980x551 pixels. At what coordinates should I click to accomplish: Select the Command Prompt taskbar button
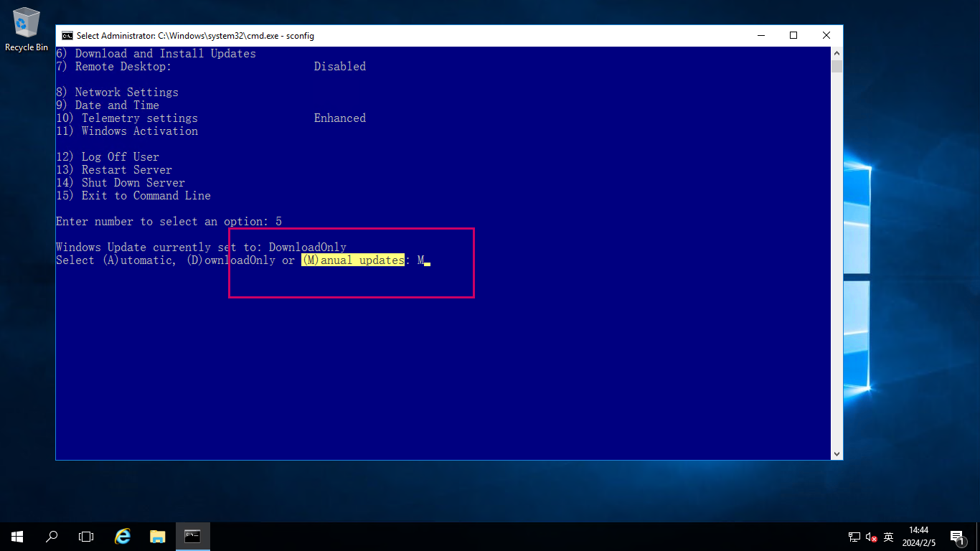tap(192, 536)
